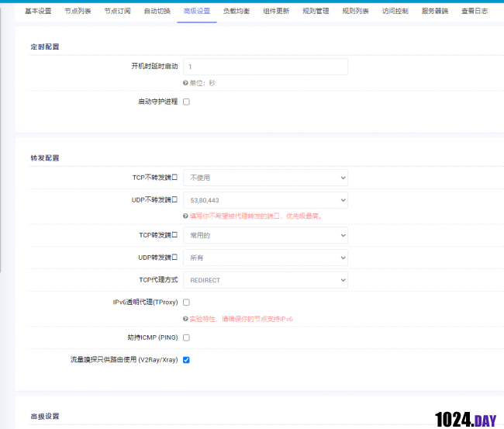Select the 访问控制 tab
Image resolution: width=504 pixels, height=429 pixels.
pos(395,12)
